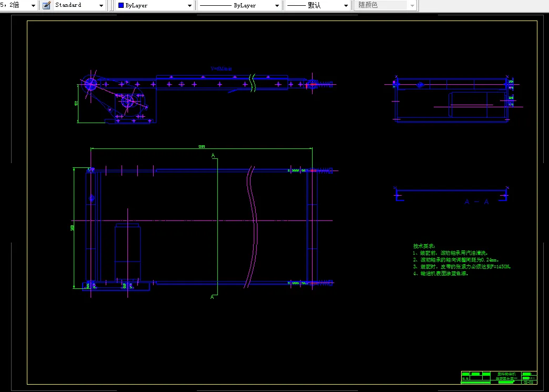Select technical note 2 mentioning 0.24mm

point(456,260)
